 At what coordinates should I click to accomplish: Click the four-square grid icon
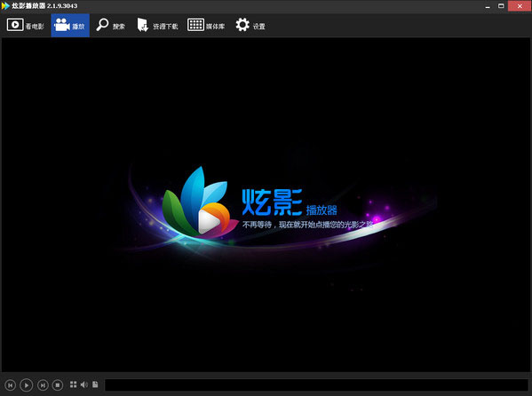pyautogui.click(x=73, y=384)
